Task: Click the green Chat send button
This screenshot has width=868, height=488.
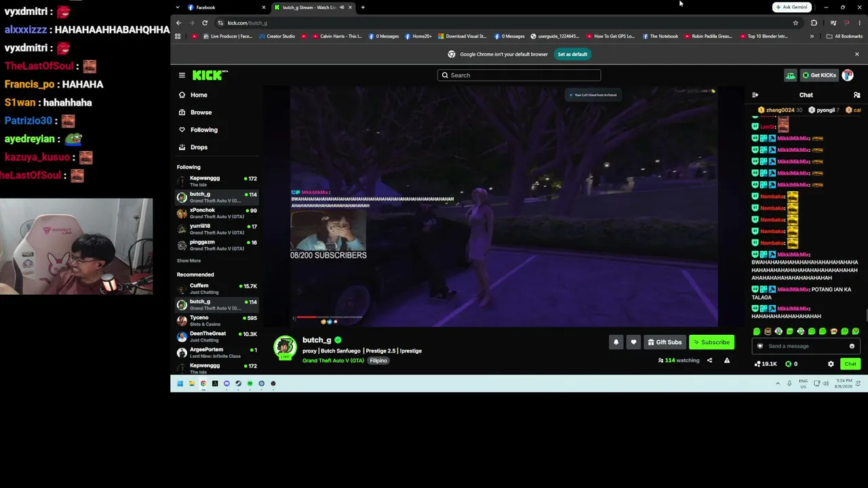Action: tap(850, 364)
